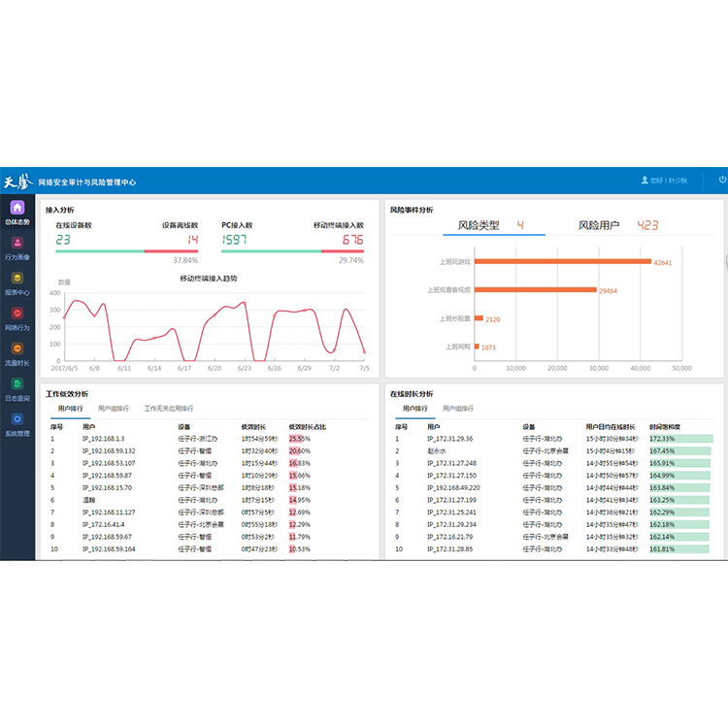Open the 网络行为 sidebar icon
The height and width of the screenshot is (728, 728).
pos(17,314)
